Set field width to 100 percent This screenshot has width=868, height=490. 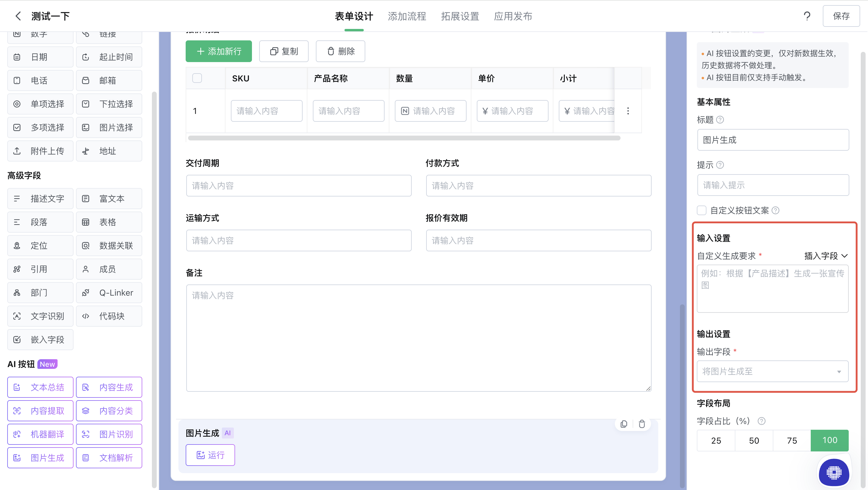pos(830,441)
